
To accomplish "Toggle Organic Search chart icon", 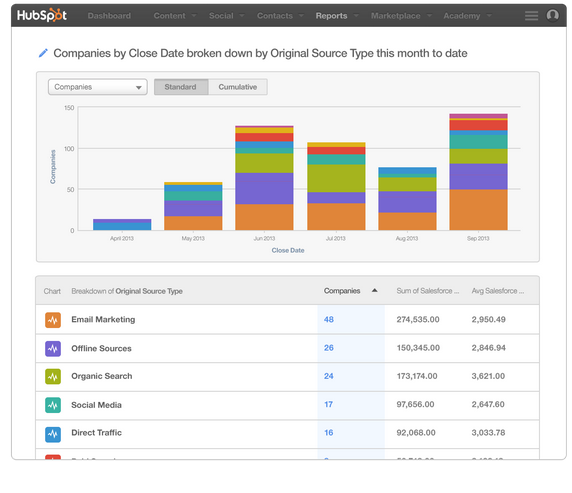I will 53,376.
